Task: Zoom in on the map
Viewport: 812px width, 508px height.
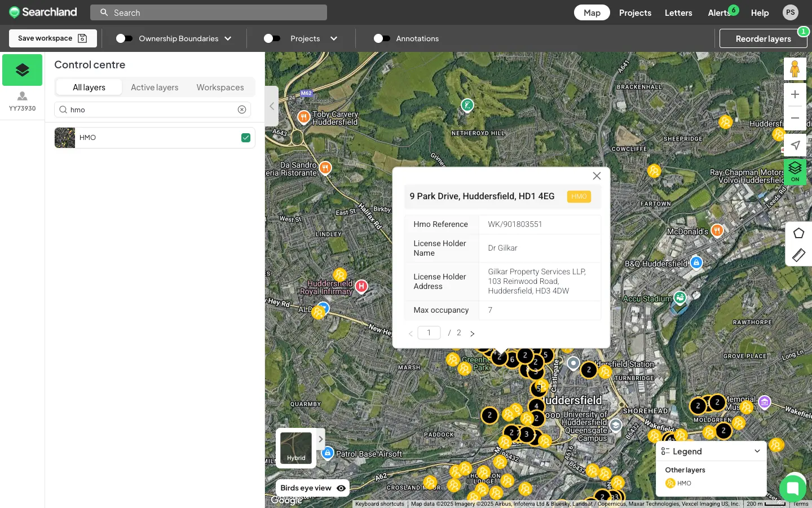Action: pos(795,94)
